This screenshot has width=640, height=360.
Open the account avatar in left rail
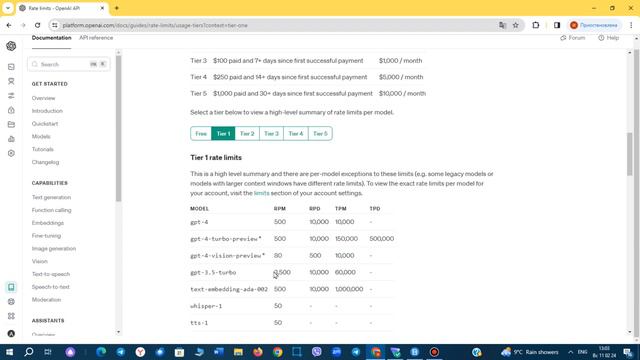[x=11, y=333]
